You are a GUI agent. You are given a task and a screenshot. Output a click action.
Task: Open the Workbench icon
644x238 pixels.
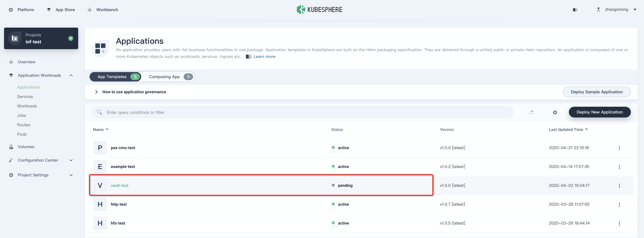point(89,9)
